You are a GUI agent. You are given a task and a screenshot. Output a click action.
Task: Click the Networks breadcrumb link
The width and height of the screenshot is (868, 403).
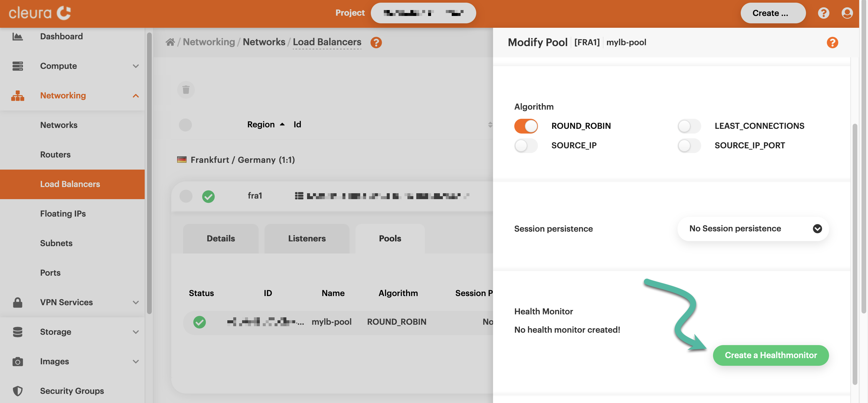pos(264,42)
